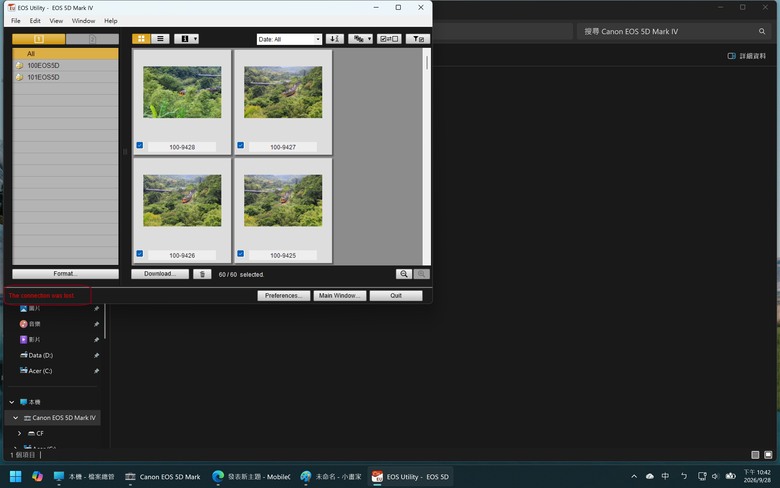Open the Edit menu
Image resolution: width=780 pixels, height=488 pixels.
coord(35,21)
